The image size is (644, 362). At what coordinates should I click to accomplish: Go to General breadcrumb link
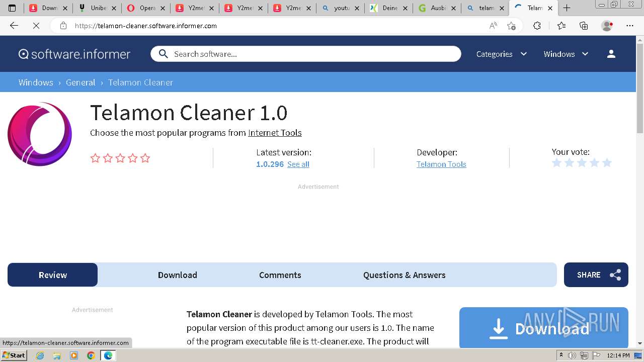coord(80,82)
